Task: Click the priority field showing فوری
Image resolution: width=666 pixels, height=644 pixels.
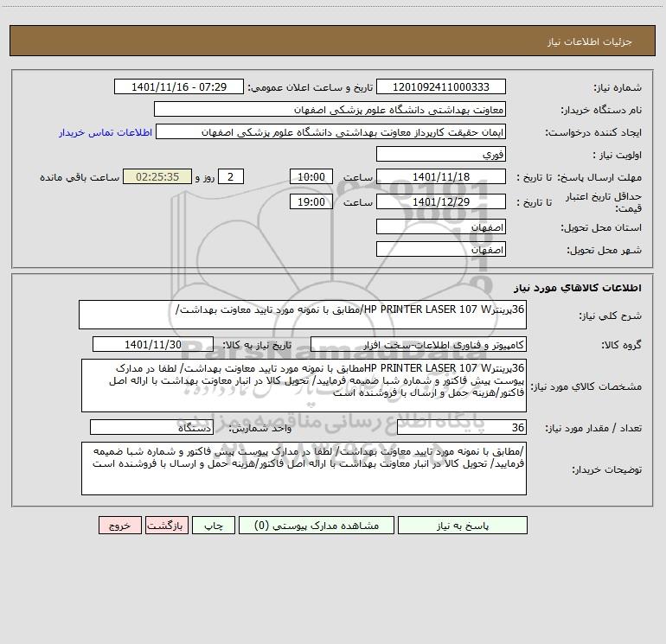Action: point(441,154)
